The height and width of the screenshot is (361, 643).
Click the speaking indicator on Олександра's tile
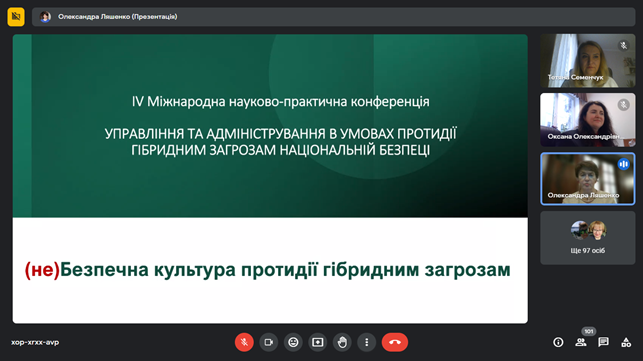(x=623, y=164)
